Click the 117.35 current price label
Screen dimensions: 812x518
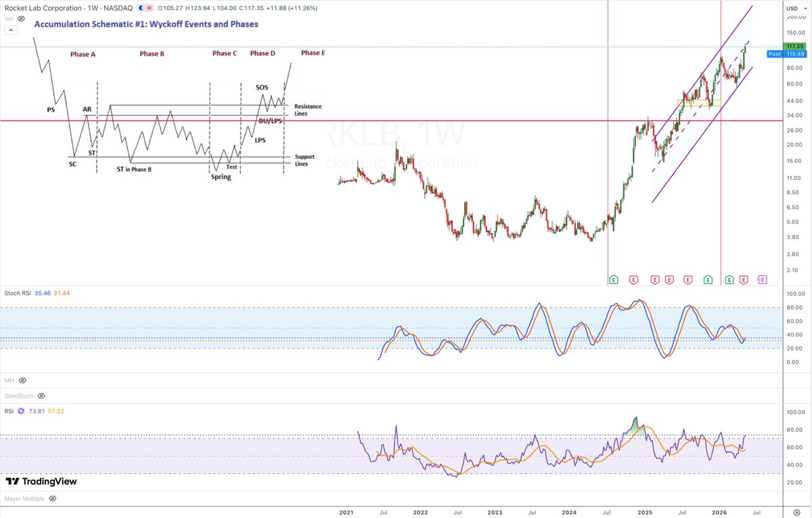point(793,46)
